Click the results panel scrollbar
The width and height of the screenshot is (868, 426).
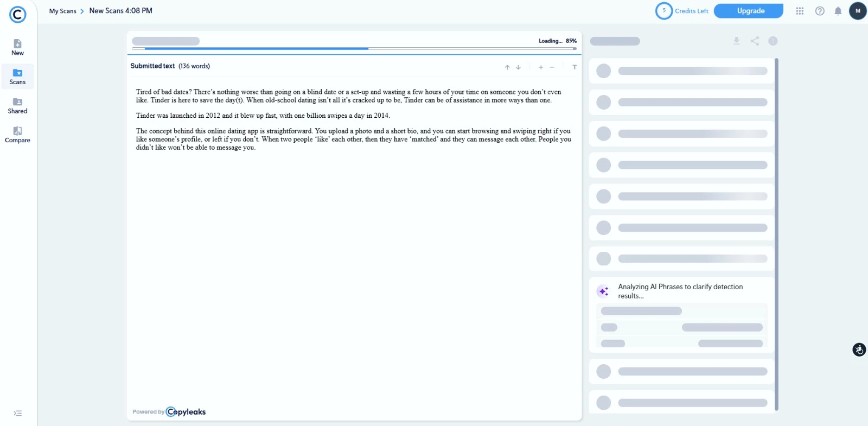(x=777, y=234)
